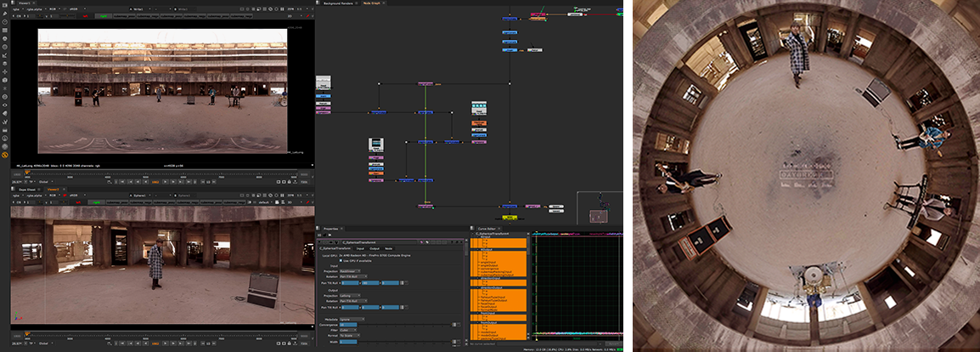Collapse the fromOutput group in Curve Editor

coord(477,322)
